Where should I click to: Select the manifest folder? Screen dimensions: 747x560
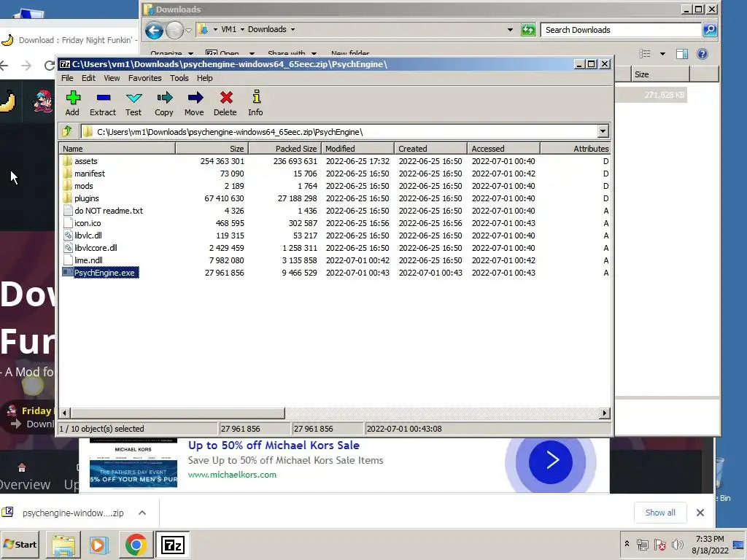point(90,174)
